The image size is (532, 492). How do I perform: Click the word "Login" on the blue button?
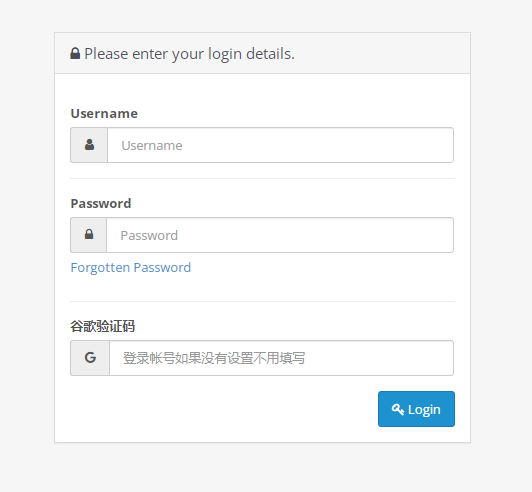(424, 410)
